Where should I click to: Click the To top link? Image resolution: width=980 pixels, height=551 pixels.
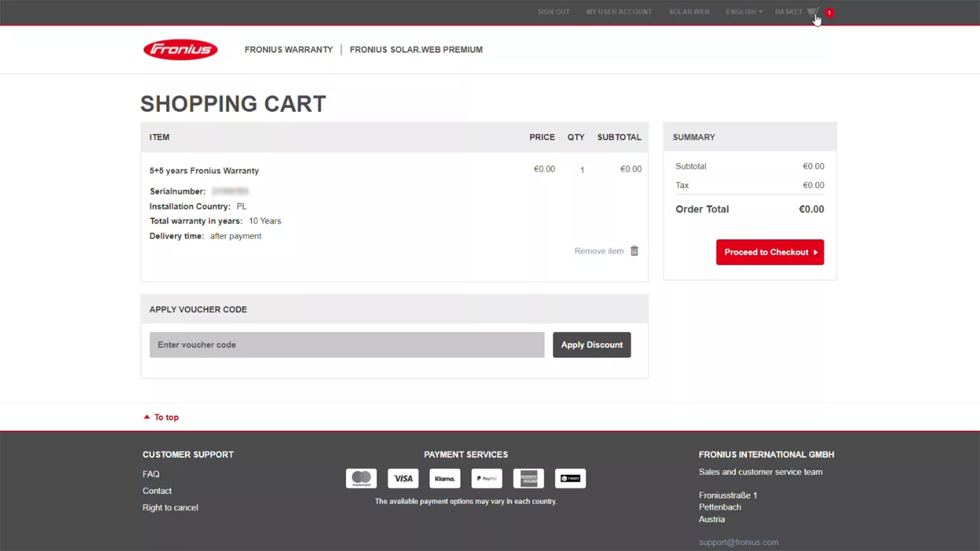(x=167, y=417)
